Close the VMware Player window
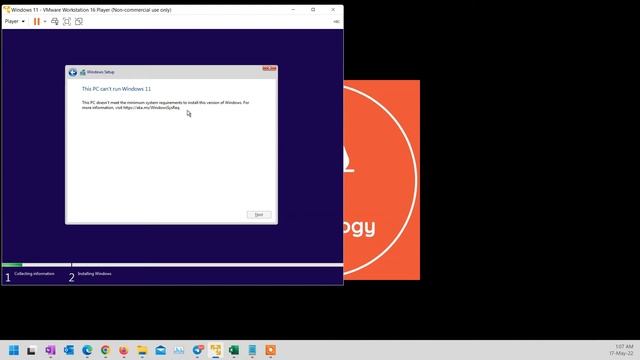Screen dimensions: 640x360 [x=333, y=9]
